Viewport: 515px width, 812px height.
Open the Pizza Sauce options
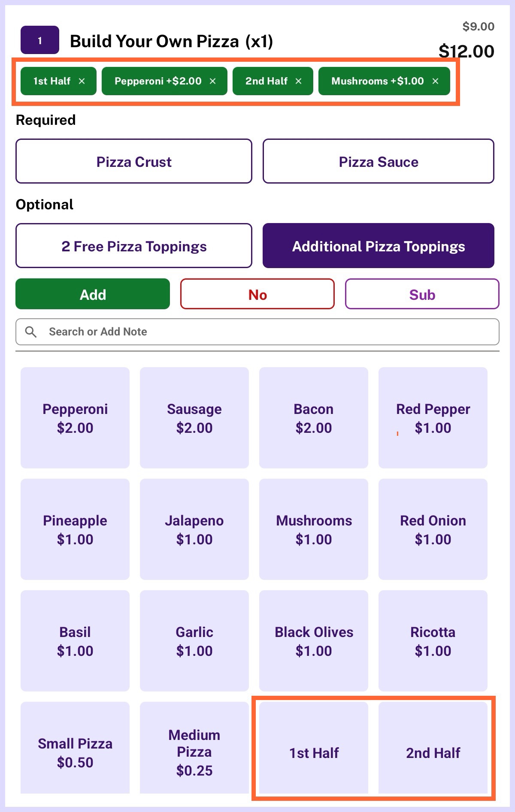pos(378,162)
